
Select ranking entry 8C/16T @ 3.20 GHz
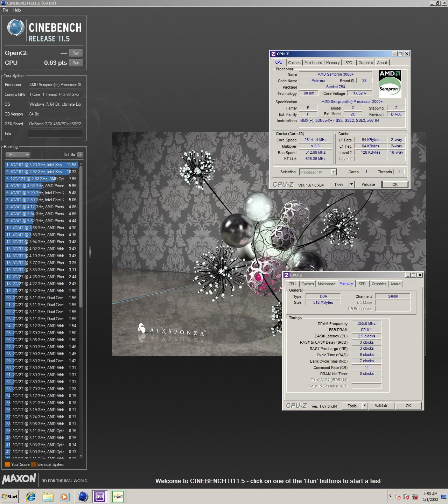[42, 164]
